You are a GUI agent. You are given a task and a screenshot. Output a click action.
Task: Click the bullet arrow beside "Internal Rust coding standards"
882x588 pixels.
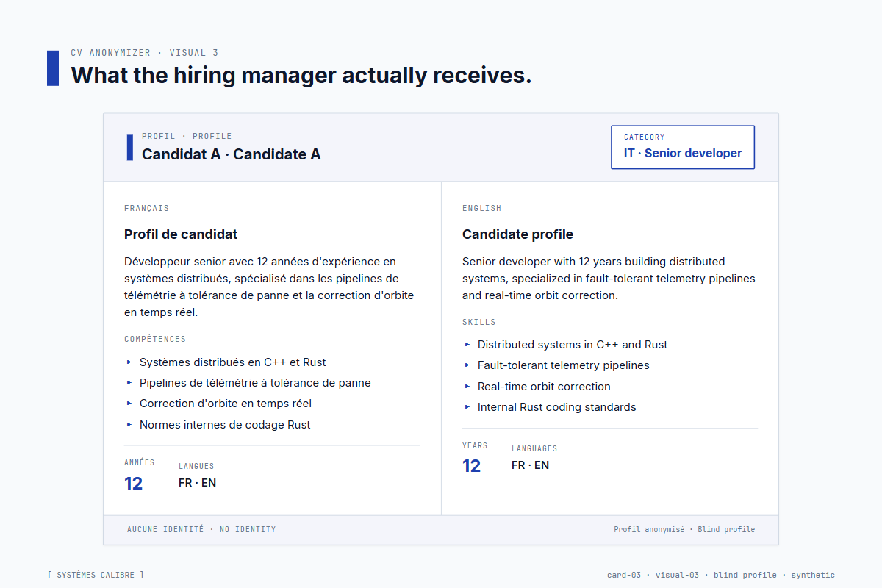tap(467, 406)
